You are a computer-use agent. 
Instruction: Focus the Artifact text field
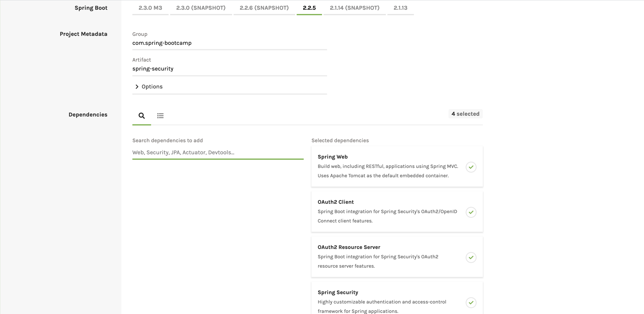pyautogui.click(x=229, y=69)
